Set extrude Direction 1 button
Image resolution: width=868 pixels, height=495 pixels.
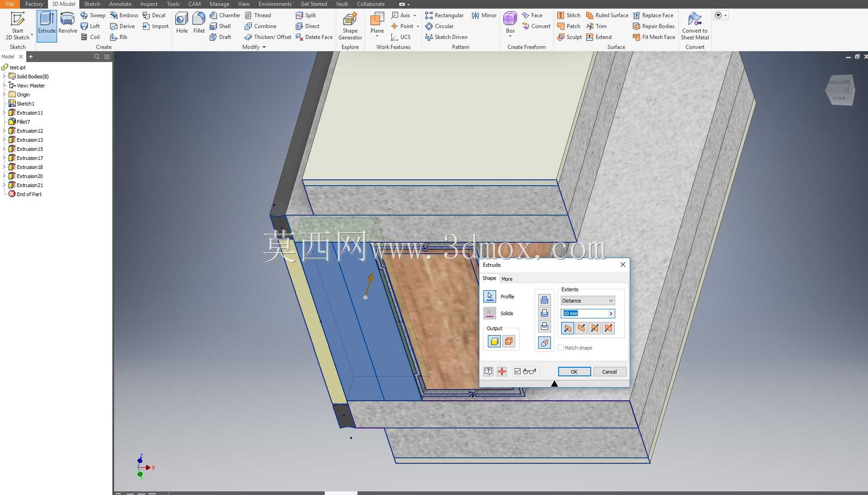point(568,328)
